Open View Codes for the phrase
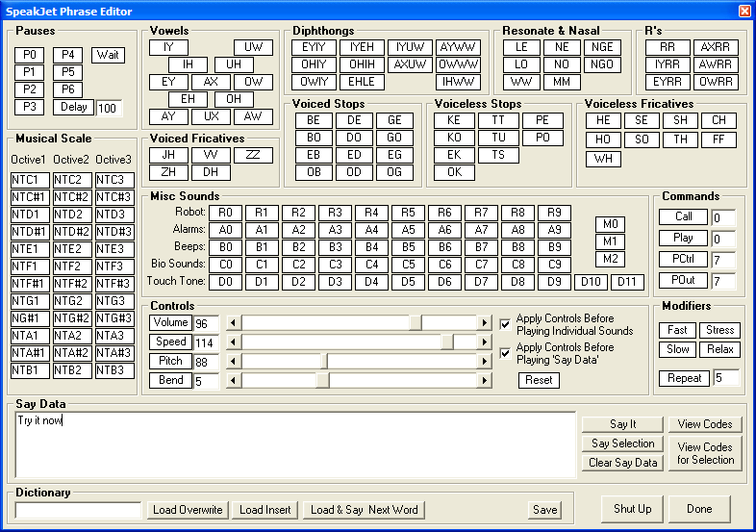Image resolution: width=756 pixels, height=532 pixels. click(704, 424)
